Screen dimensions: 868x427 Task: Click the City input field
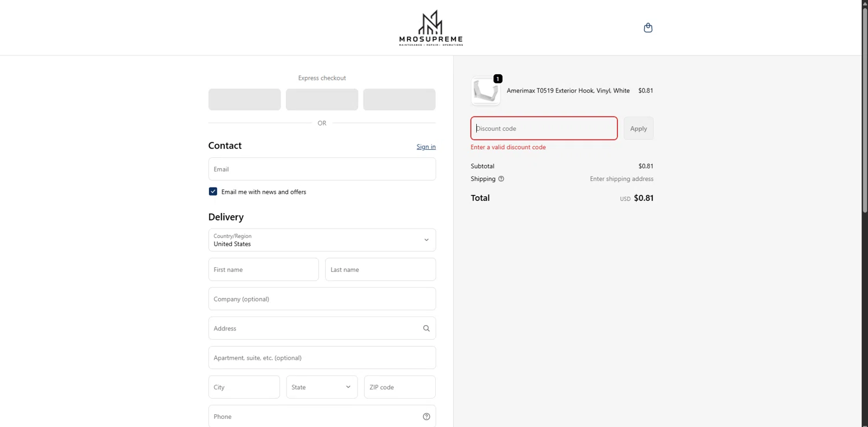point(244,387)
